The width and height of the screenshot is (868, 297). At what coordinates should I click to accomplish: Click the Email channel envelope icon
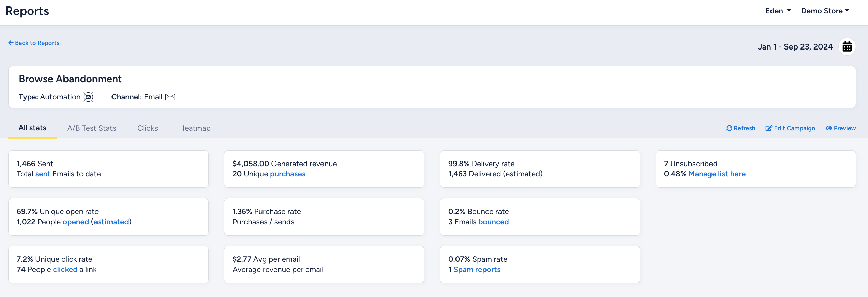click(170, 97)
